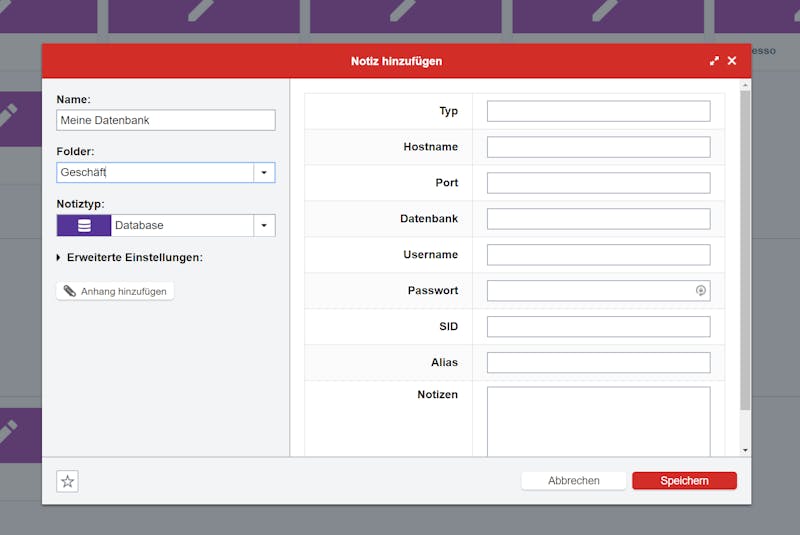The image size is (800, 535).
Task: Click the scrollbar down arrow
Action: pyautogui.click(x=745, y=450)
